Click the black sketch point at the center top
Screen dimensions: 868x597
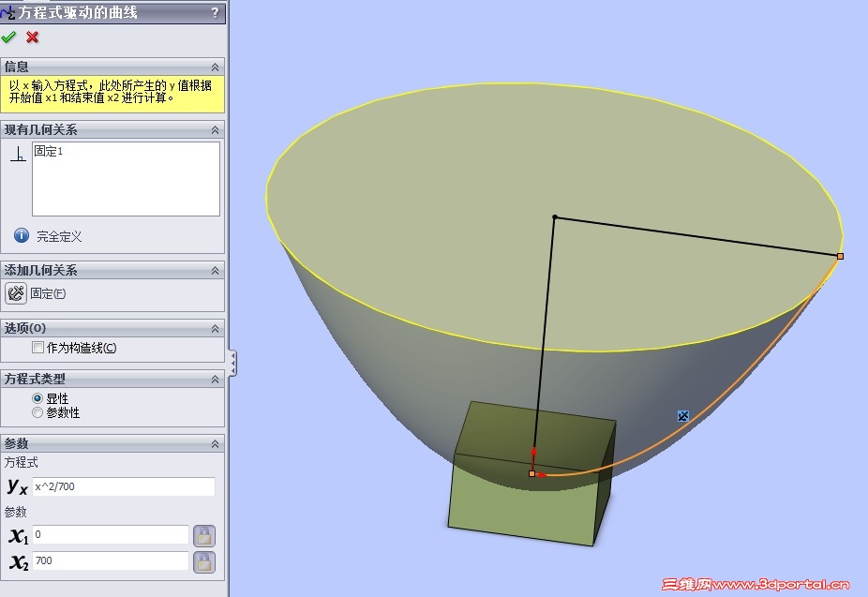click(555, 216)
